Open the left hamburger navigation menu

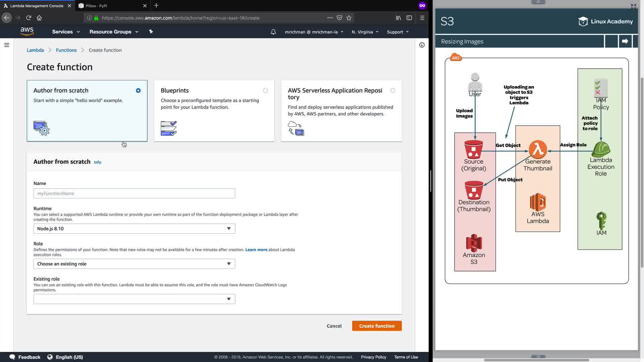pyautogui.click(x=6, y=45)
